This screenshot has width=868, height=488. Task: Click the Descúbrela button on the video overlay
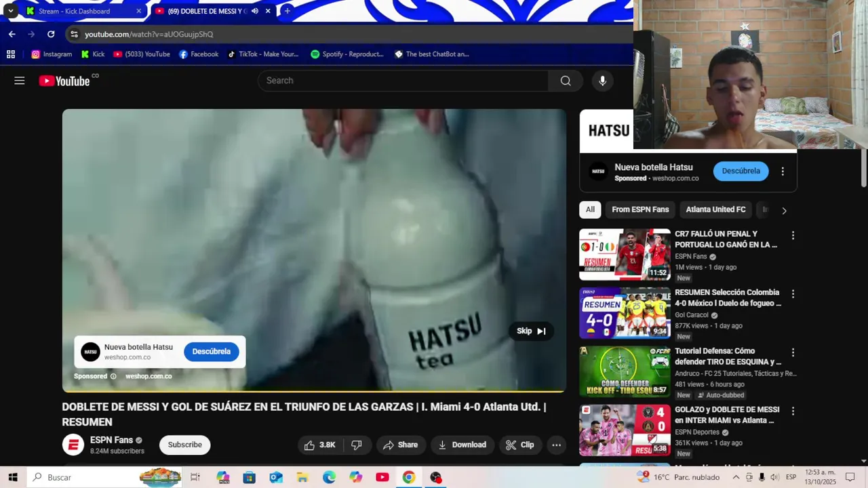211,352
